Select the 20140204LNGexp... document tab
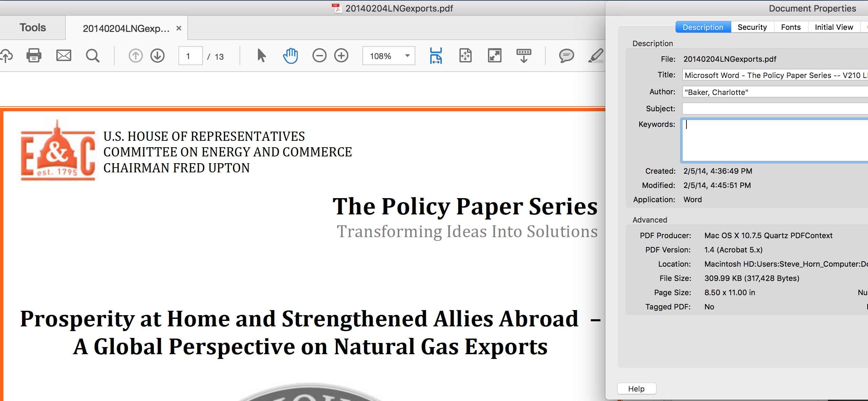This screenshot has width=868, height=401. pos(126,28)
